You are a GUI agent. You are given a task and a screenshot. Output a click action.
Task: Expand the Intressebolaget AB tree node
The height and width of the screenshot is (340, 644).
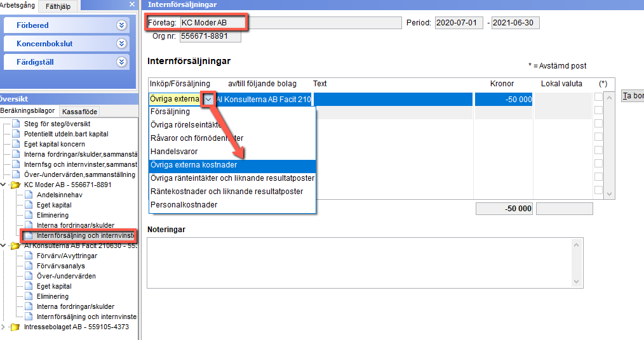click(x=3, y=327)
